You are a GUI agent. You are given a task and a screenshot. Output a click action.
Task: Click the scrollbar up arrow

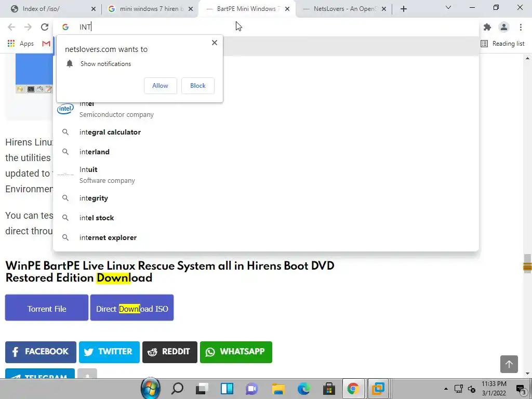[x=527, y=58]
